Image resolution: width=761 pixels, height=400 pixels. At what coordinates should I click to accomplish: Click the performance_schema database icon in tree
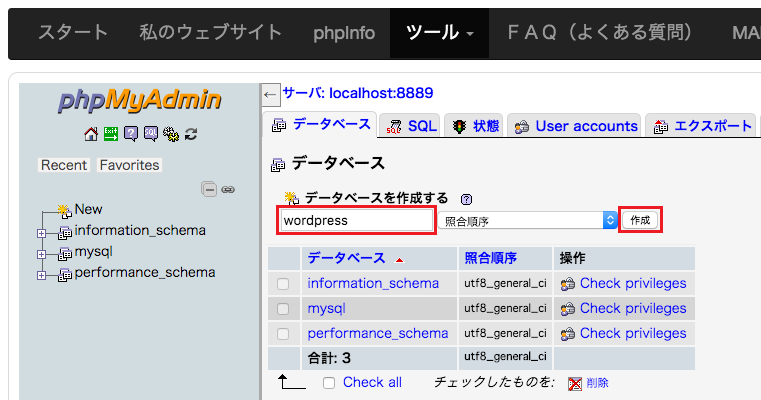65,275
